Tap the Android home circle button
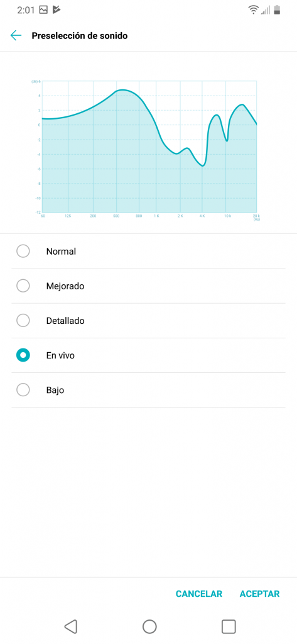This screenshot has width=297, height=644. (x=149, y=626)
